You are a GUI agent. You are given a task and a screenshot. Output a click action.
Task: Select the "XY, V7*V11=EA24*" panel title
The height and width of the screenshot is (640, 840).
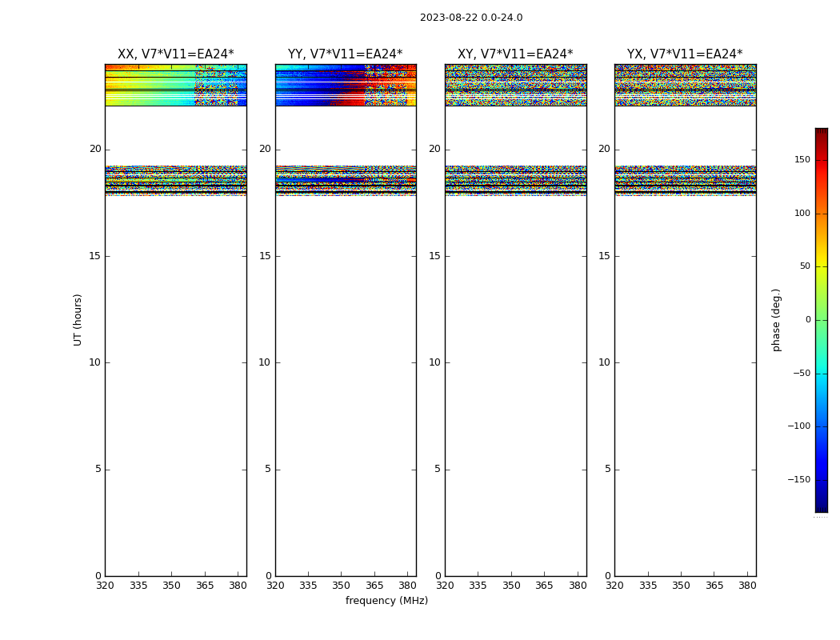click(x=515, y=54)
